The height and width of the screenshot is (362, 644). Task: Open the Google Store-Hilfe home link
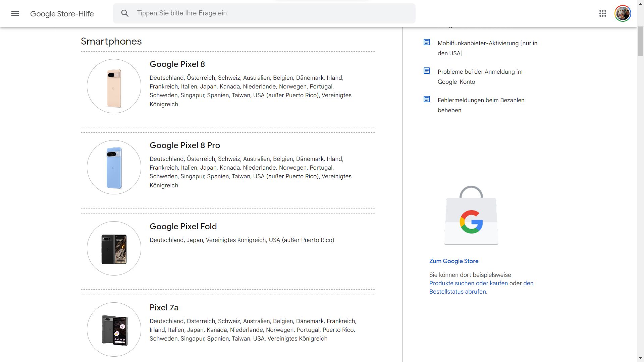coord(62,14)
